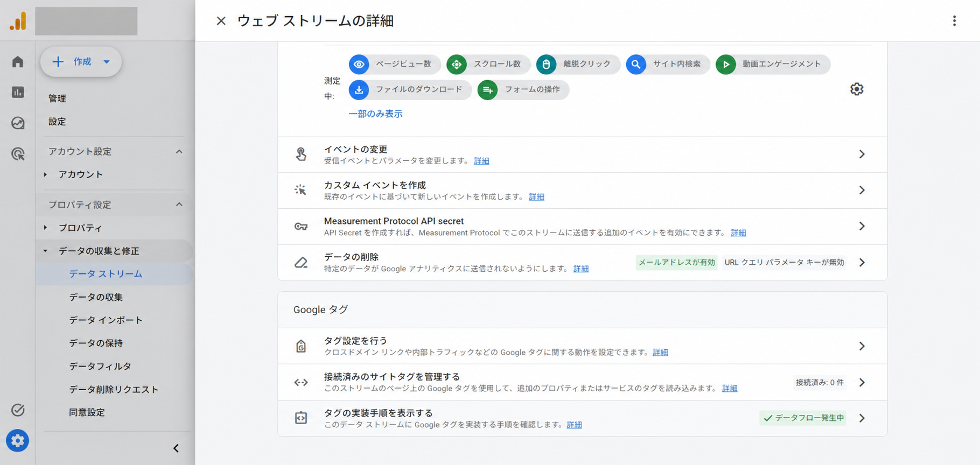Viewport: 980px width, 465px height.
Task: Click the カスタム イベントを作成 sparkle cursor icon
Action: (x=301, y=190)
